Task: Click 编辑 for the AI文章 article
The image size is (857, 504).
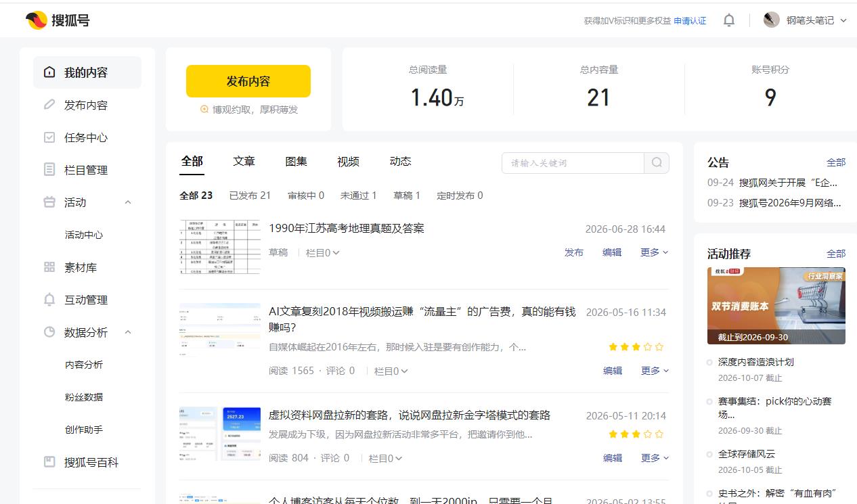Action: pos(613,371)
